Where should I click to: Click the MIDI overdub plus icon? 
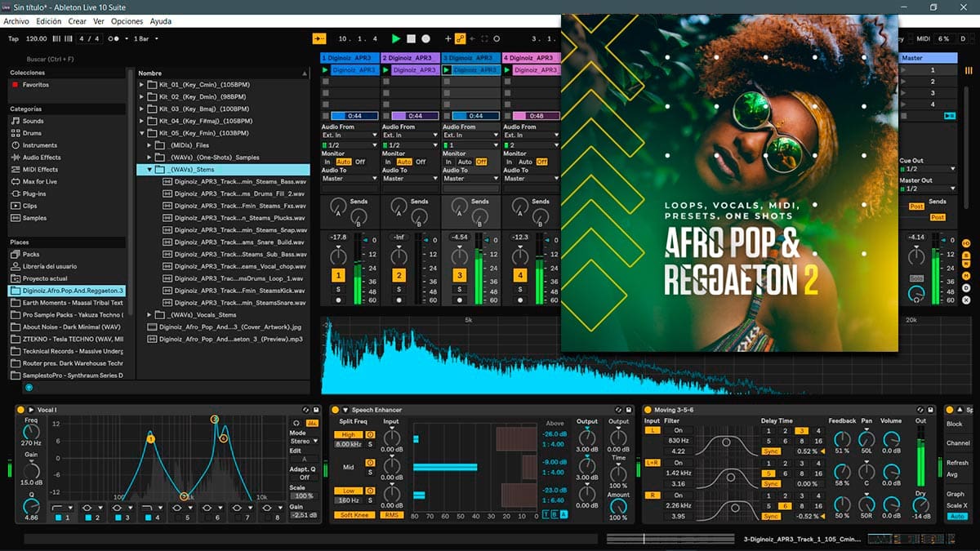448,38
